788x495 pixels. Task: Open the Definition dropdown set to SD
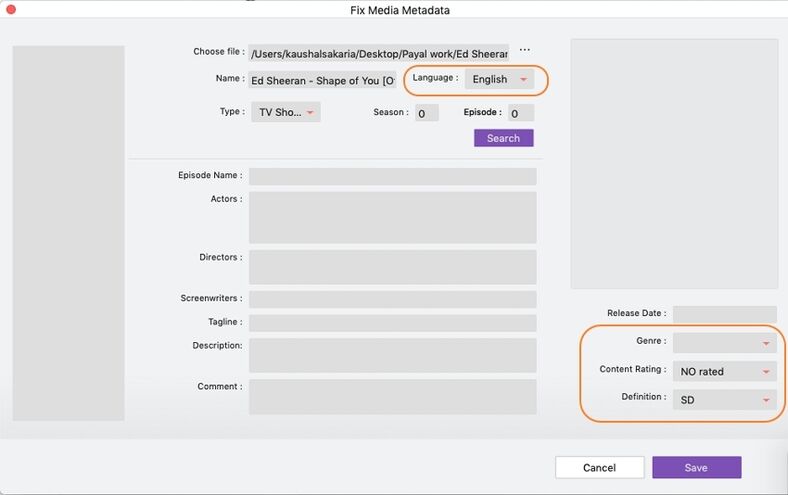point(724,399)
